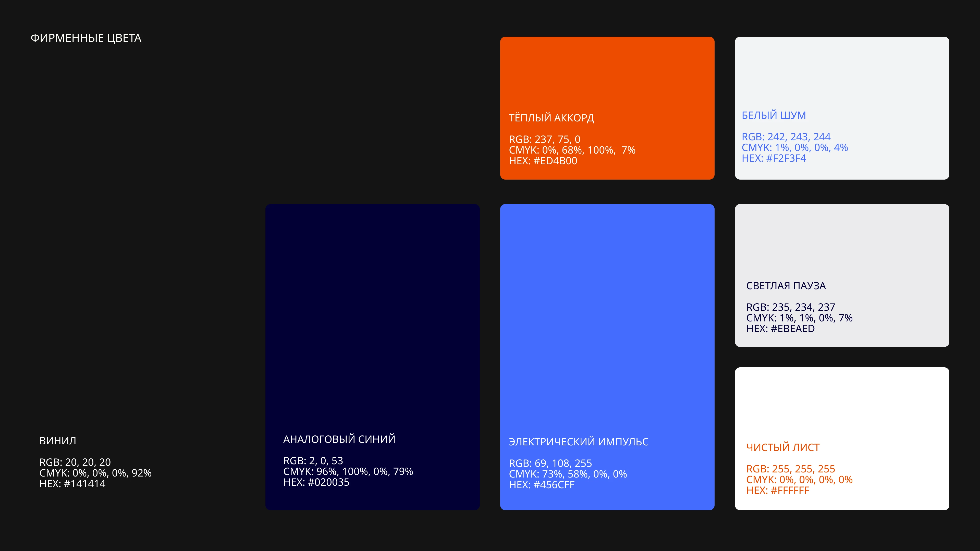Click HEX #FFFFFF orange text

coord(778,491)
